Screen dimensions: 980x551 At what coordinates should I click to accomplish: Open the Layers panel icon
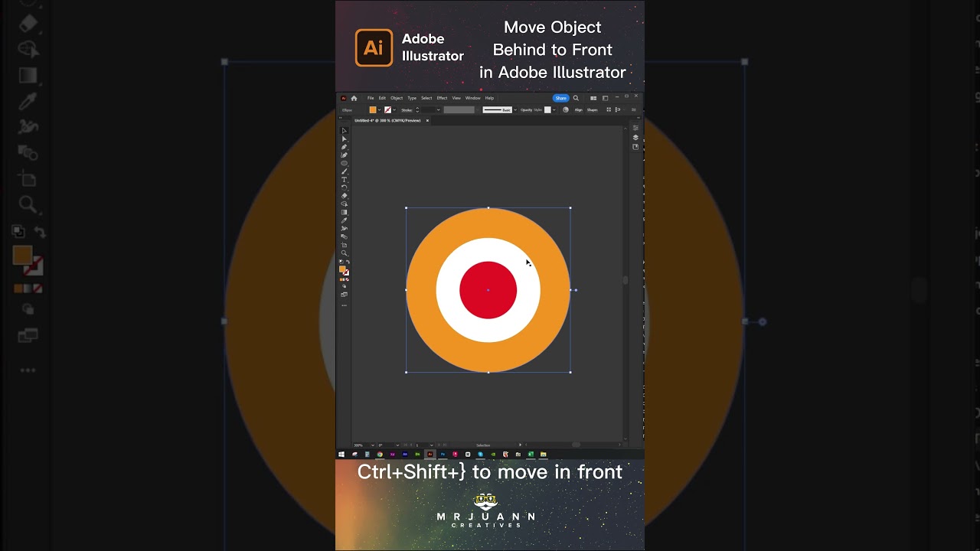tap(635, 138)
